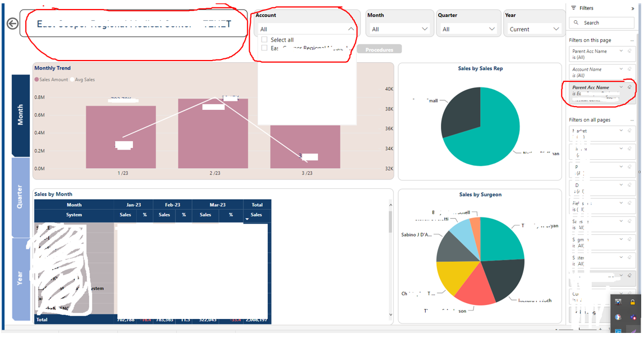Select the 3/23 bar in Monthly Trend
Screen dimensions: 644x338
tap(305, 146)
